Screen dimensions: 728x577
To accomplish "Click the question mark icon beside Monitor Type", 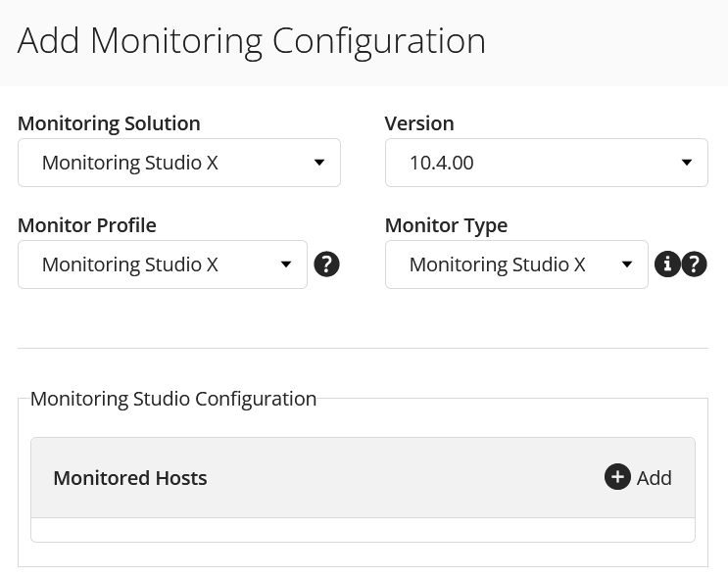I will pos(694,264).
